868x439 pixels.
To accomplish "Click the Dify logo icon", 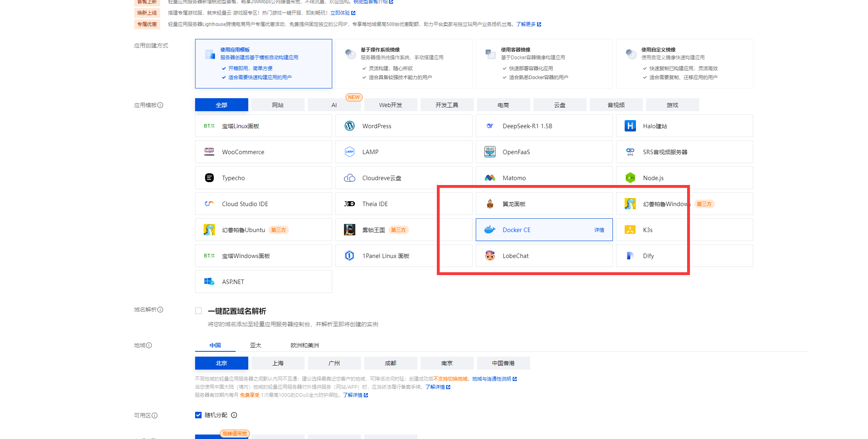I will coord(630,256).
